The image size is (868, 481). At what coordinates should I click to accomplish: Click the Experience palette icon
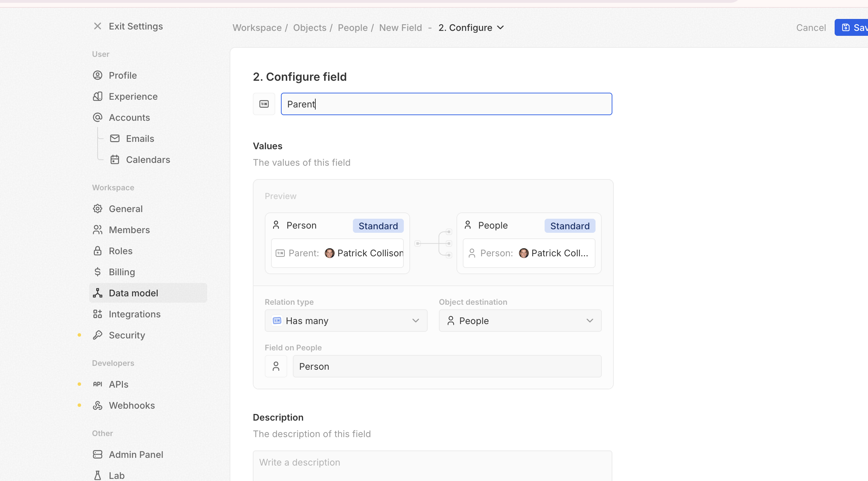point(98,97)
